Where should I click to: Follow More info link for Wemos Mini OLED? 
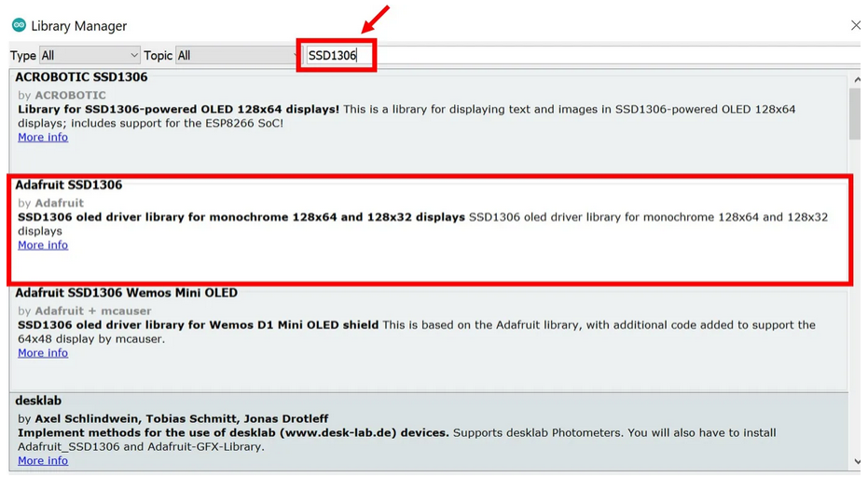[x=43, y=353]
